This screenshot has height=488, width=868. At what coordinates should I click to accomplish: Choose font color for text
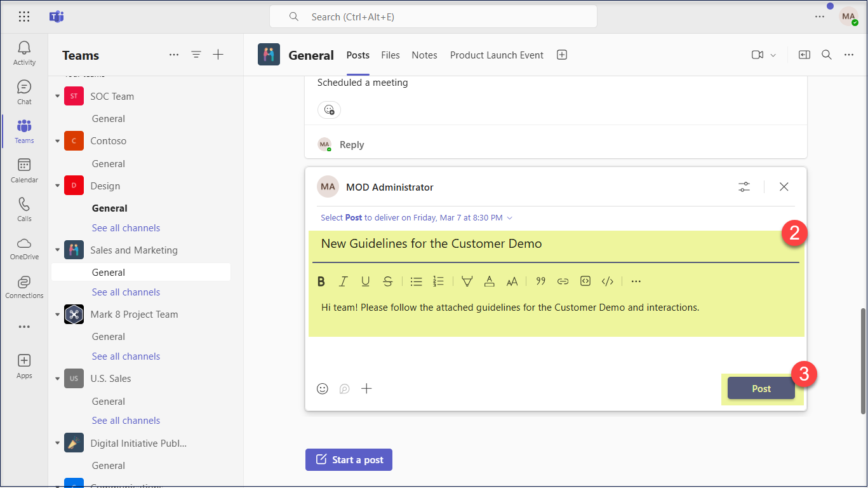click(489, 281)
